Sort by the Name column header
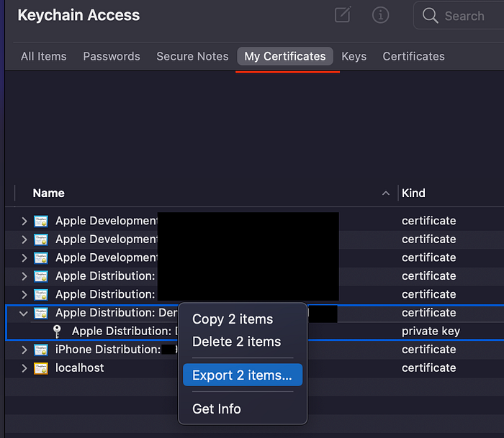The width and height of the screenshot is (504, 438). (x=49, y=193)
